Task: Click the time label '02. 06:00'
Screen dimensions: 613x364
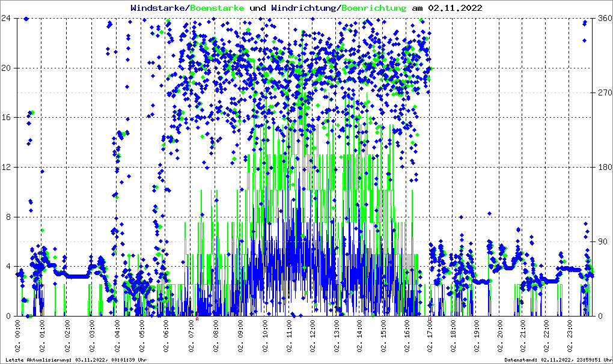Action: click(x=166, y=336)
